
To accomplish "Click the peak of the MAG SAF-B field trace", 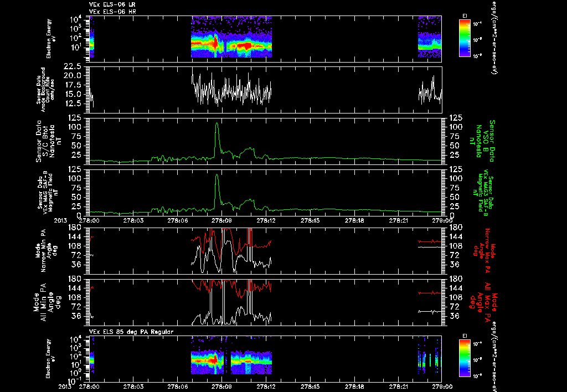I will [217, 175].
